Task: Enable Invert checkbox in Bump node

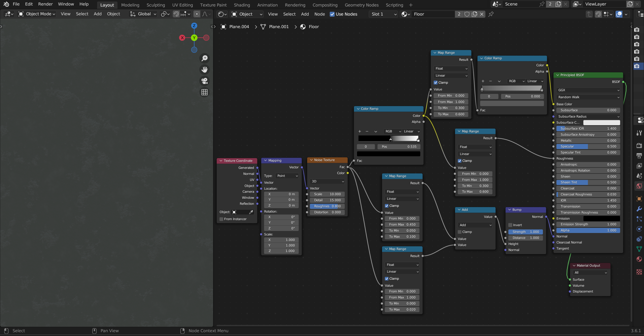Action: 510,225
